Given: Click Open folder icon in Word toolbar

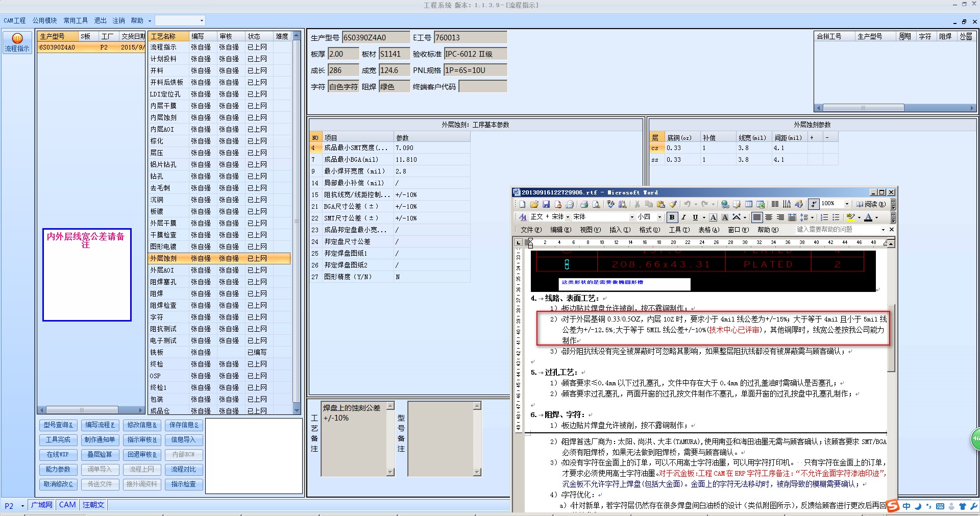Looking at the screenshot, I should click(534, 204).
